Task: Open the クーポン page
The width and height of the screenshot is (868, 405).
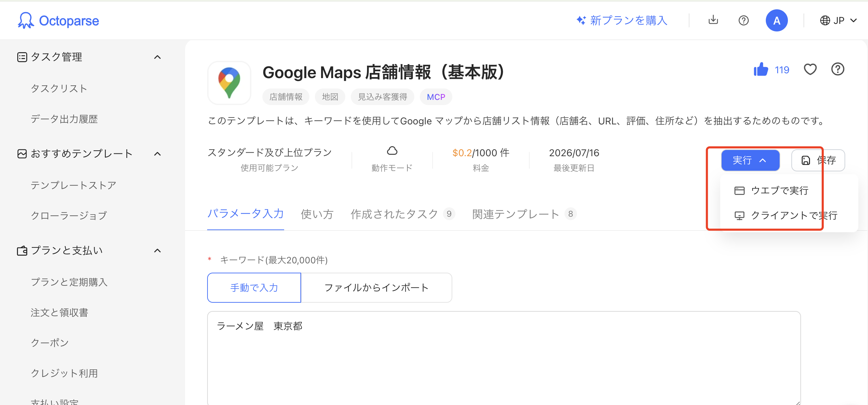Action: [x=50, y=343]
